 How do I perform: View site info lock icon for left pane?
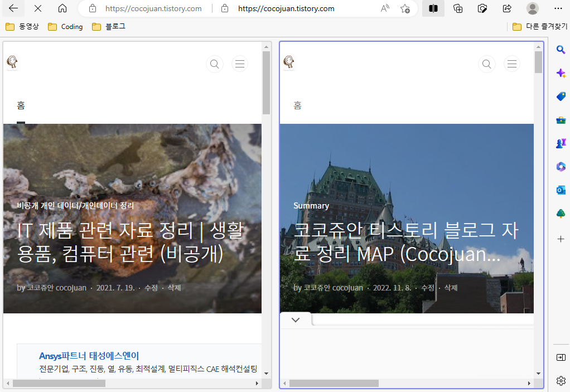click(x=93, y=8)
